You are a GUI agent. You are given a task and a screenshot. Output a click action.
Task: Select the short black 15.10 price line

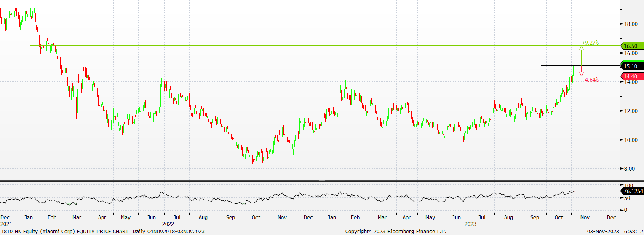(x=581, y=66)
